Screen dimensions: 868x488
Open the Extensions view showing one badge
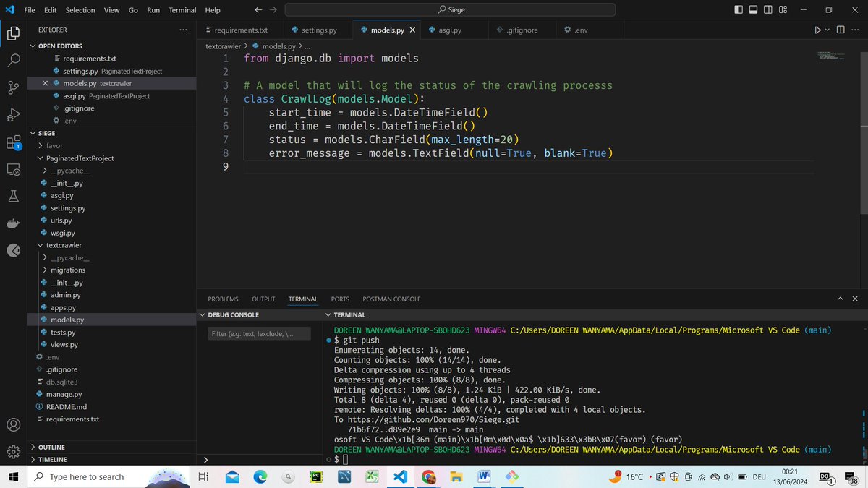(13, 142)
